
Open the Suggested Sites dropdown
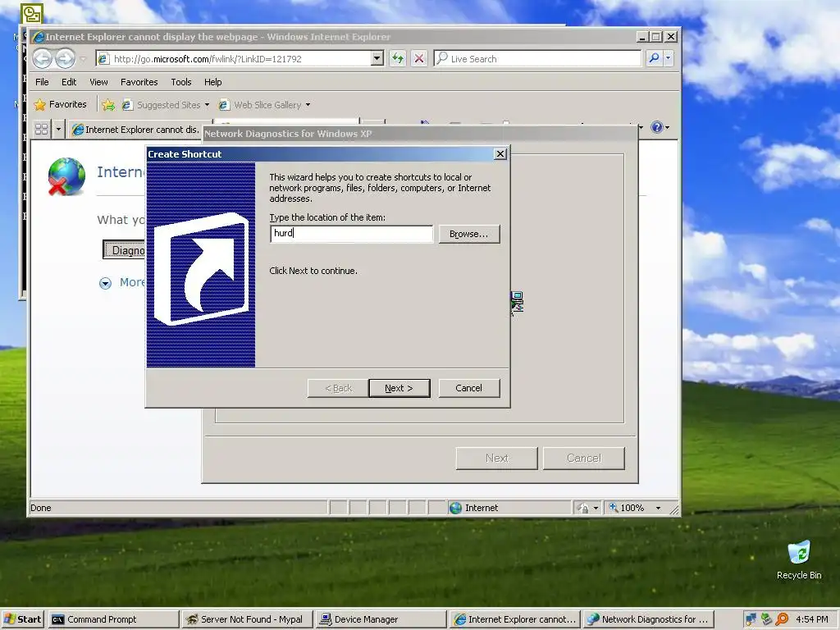(x=207, y=105)
